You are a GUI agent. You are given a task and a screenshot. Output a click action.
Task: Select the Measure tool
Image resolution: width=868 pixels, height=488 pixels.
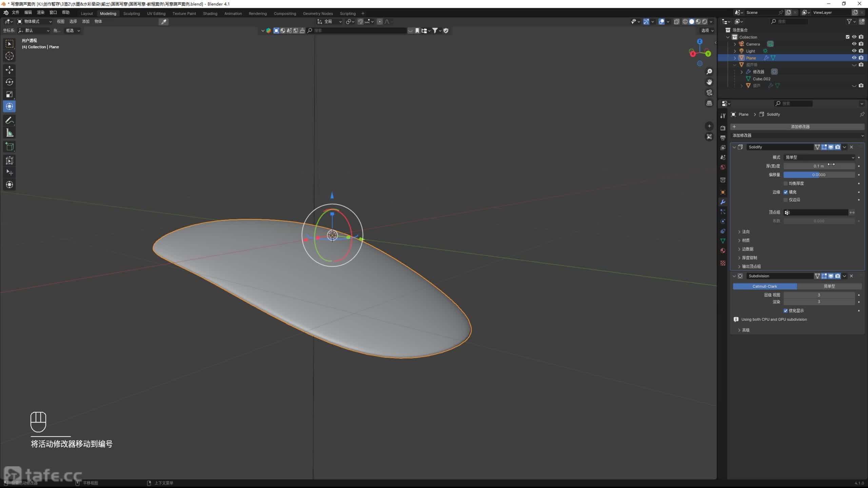coord(9,133)
